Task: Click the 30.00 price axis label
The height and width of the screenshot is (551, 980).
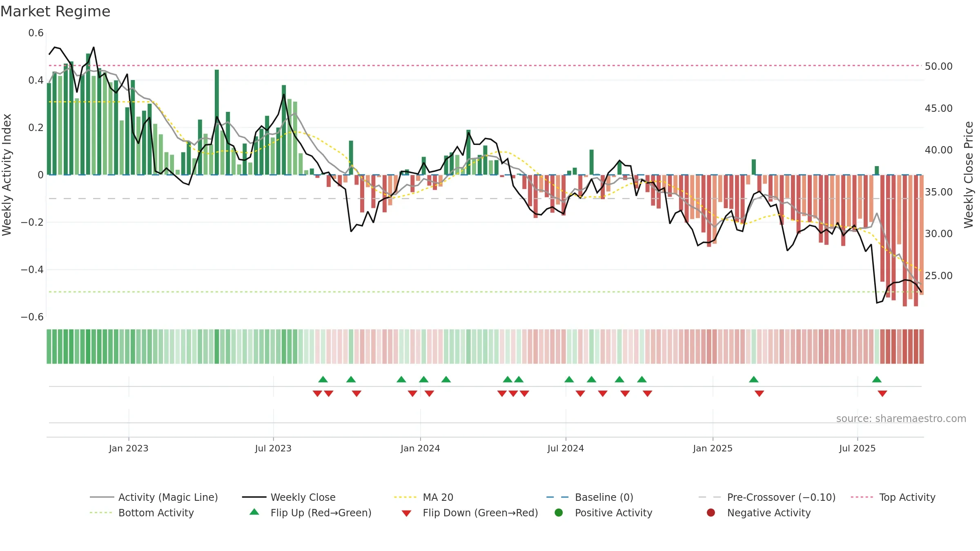Action: click(x=938, y=233)
